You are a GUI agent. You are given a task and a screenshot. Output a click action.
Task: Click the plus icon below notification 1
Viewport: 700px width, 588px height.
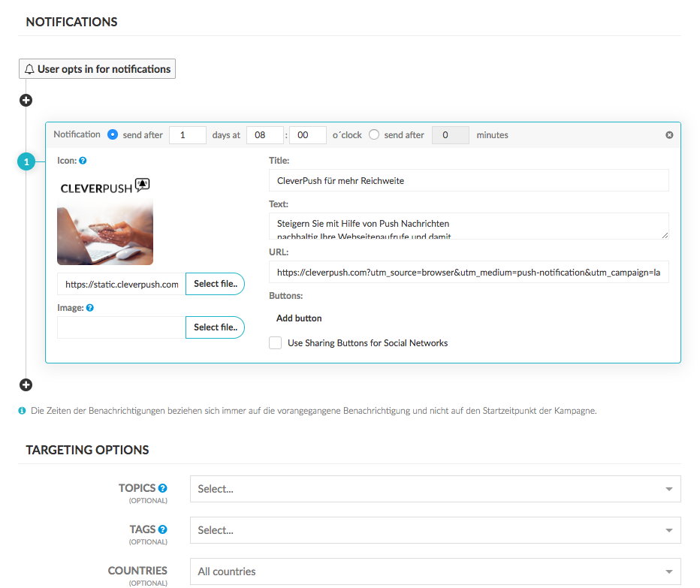coord(26,384)
